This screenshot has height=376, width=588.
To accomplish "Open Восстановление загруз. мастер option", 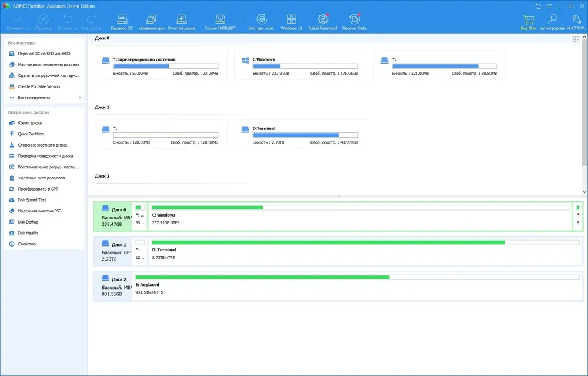I will click(44, 167).
